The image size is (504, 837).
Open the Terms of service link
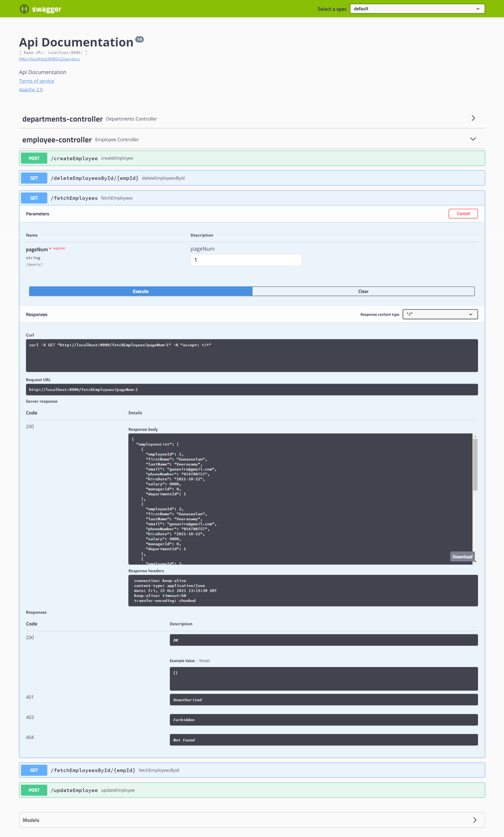click(36, 81)
